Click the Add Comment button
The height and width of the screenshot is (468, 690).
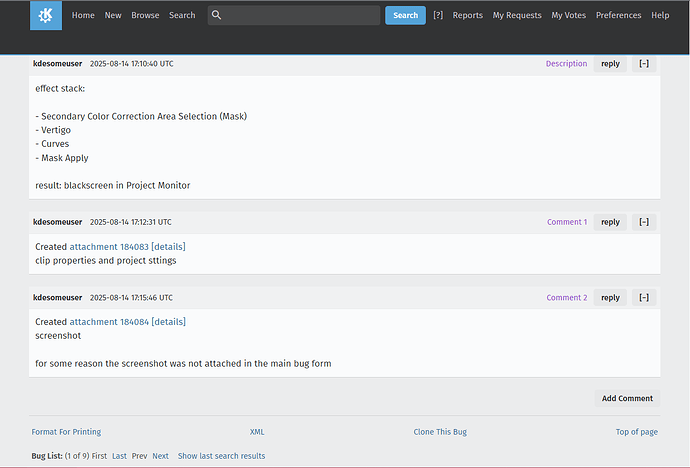tap(627, 398)
